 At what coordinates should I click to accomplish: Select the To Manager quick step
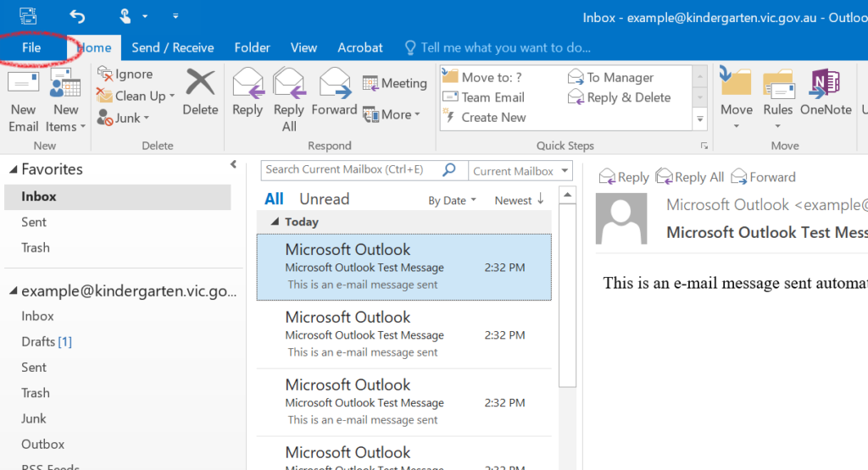pyautogui.click(x=610, y=77)
